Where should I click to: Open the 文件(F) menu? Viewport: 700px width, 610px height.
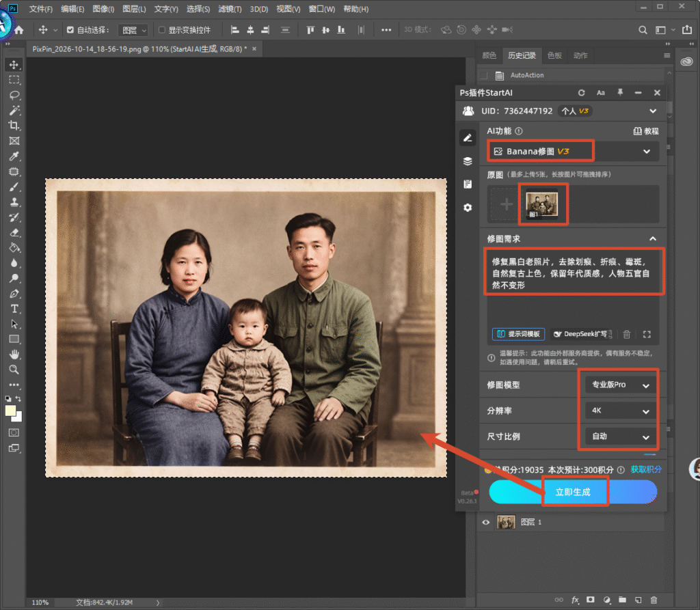click(x=40, y=9)
